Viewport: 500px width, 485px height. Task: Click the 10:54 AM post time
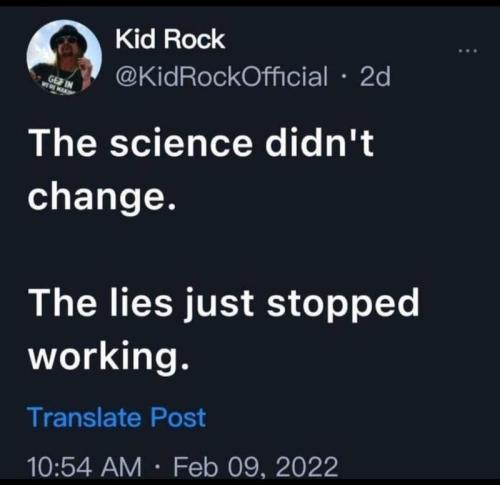(85, 467)
